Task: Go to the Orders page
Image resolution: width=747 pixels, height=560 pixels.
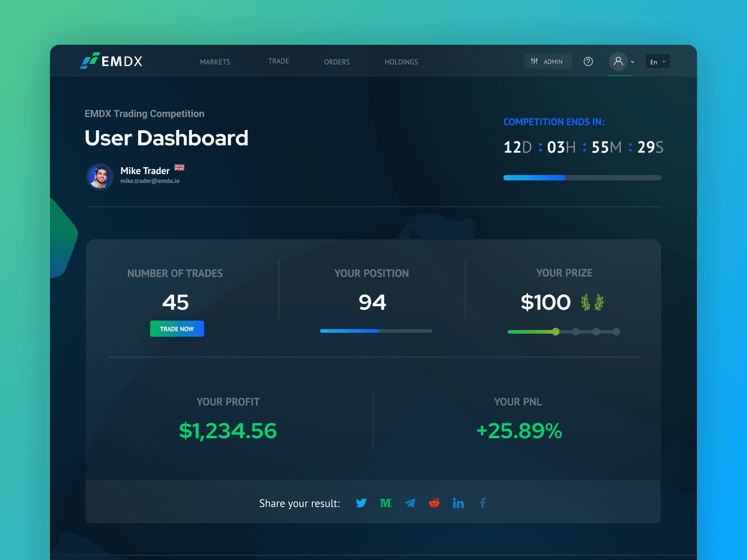Action: tap(337, 62)
